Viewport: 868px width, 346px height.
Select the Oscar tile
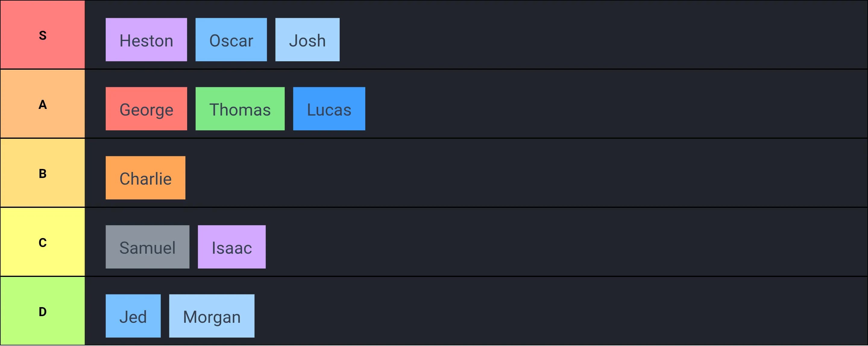click(x=231, y=40)
